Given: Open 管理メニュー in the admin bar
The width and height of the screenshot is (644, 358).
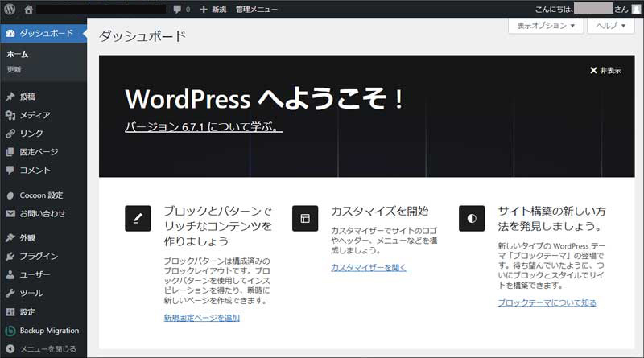Looking at the screenshot, I should point(257,9).
